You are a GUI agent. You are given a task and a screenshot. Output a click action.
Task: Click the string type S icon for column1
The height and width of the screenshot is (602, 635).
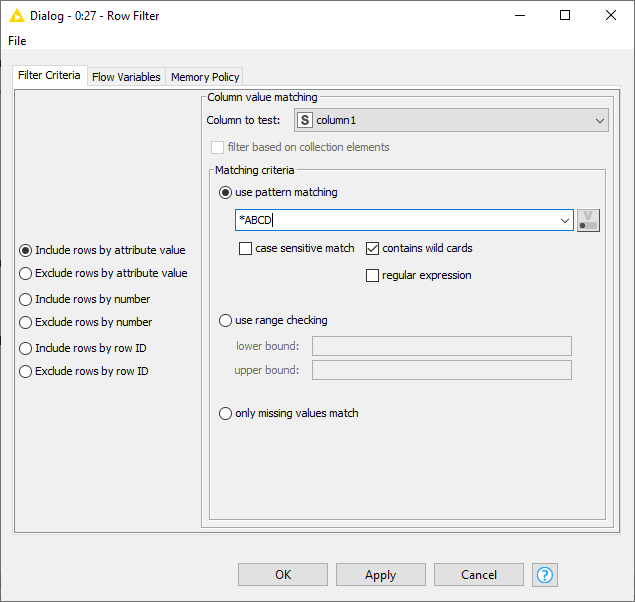point(305,120)
